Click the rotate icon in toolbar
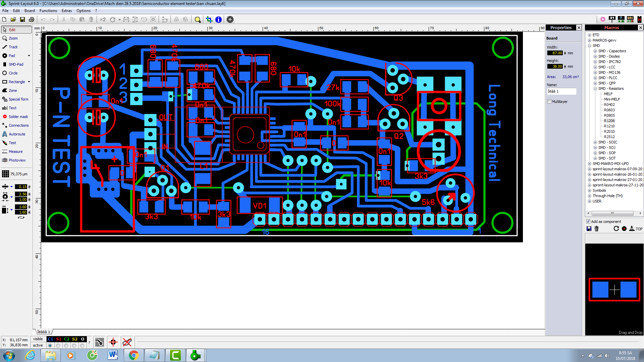 coord(113,19)
